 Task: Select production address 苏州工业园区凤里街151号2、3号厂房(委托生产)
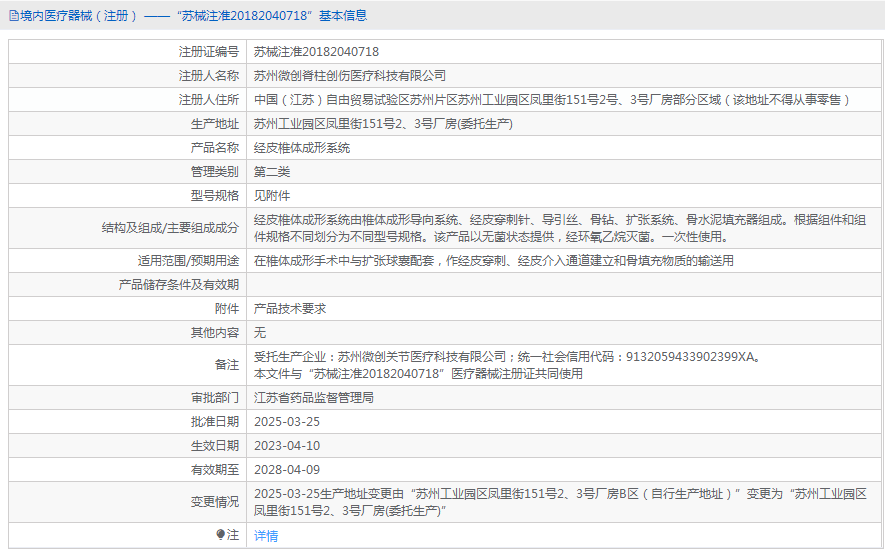click(x=383, y=124)
